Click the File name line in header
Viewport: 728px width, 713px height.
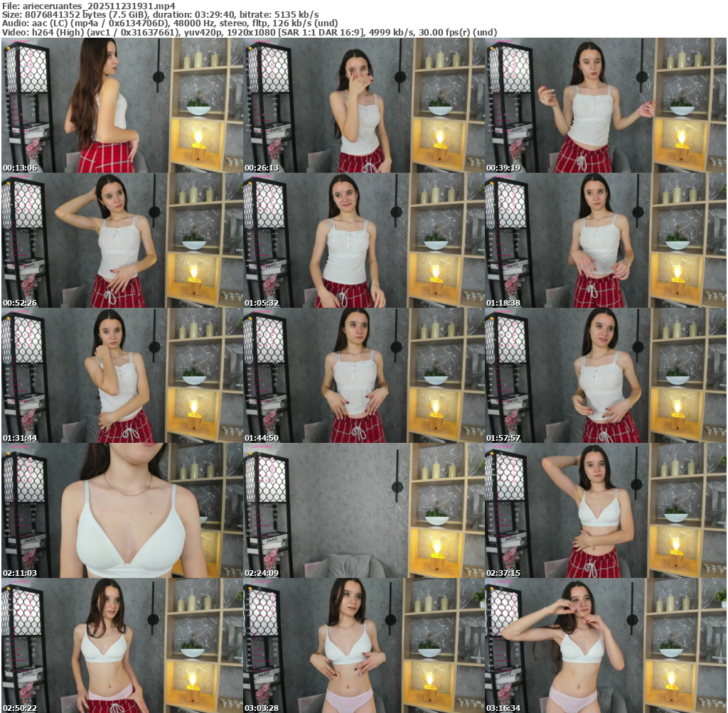(88, 5)
